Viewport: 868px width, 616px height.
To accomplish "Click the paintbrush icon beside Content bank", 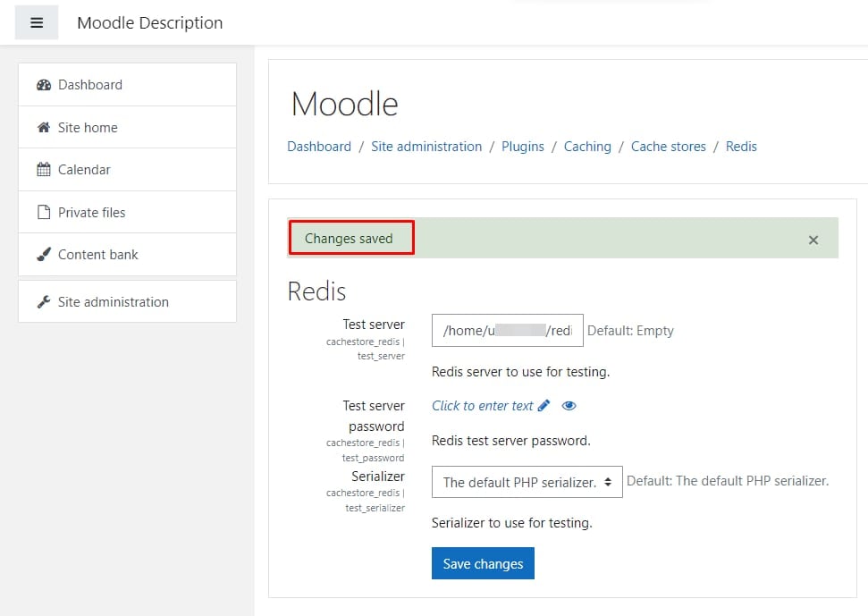I will coord(44,254).
